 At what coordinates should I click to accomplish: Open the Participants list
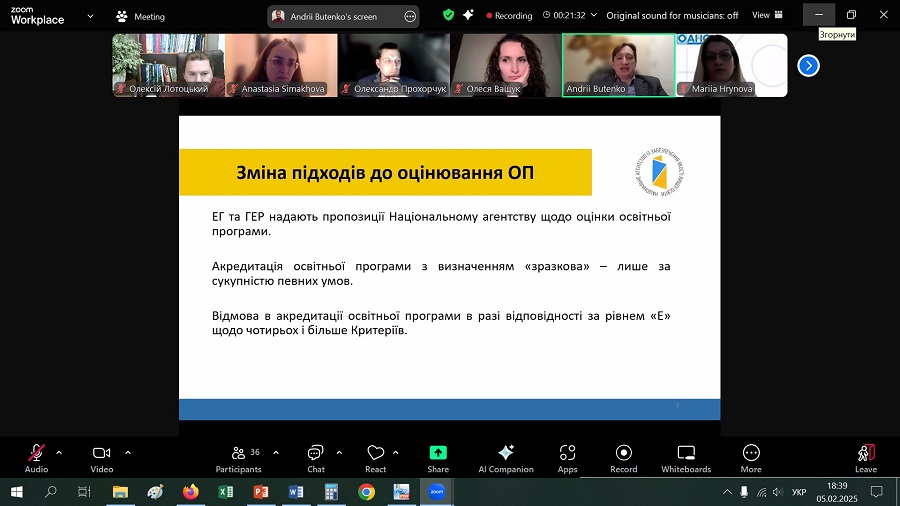239,458
